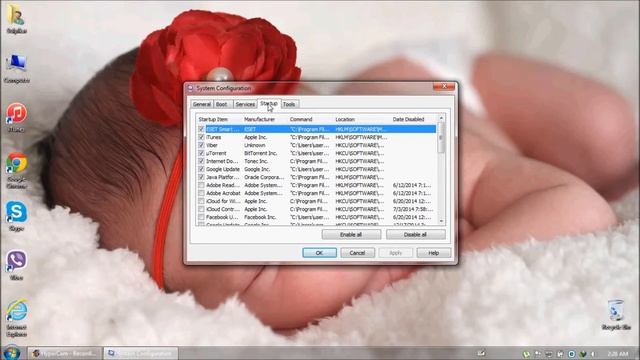Switch to the General tab
Viewport: 640px width, 360px height.
pyautogui.click(x=202, y=104)
